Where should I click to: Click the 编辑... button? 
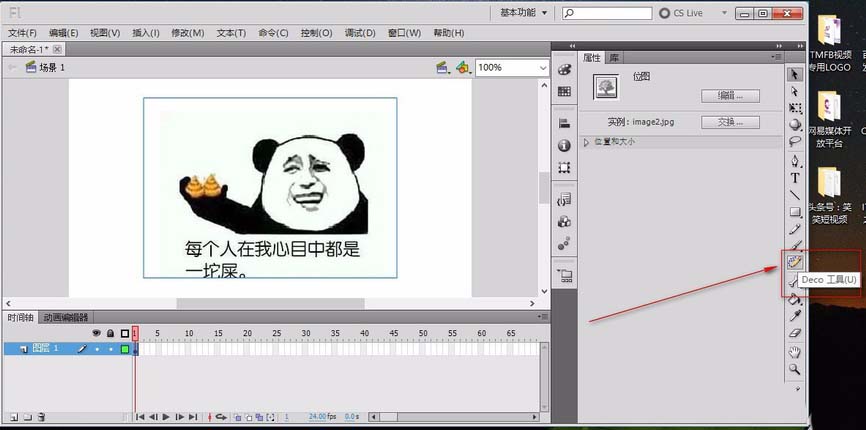pyautogui.click(x=730, y=95)
